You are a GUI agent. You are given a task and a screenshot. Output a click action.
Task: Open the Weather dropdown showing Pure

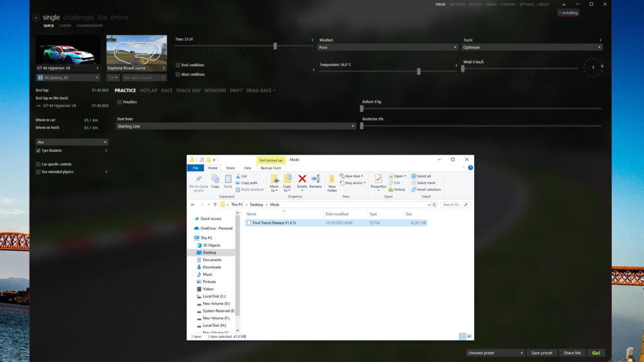(x=388, y=47)
